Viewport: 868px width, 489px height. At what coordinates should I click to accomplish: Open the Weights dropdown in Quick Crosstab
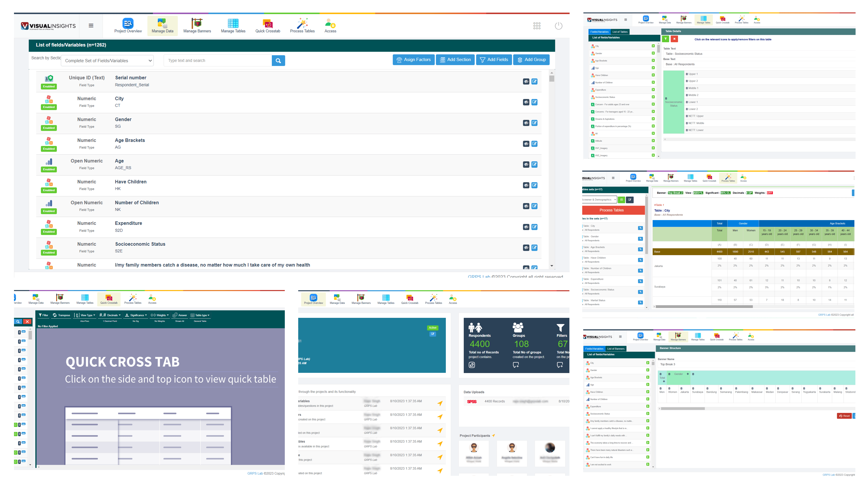tap(160, 315)
